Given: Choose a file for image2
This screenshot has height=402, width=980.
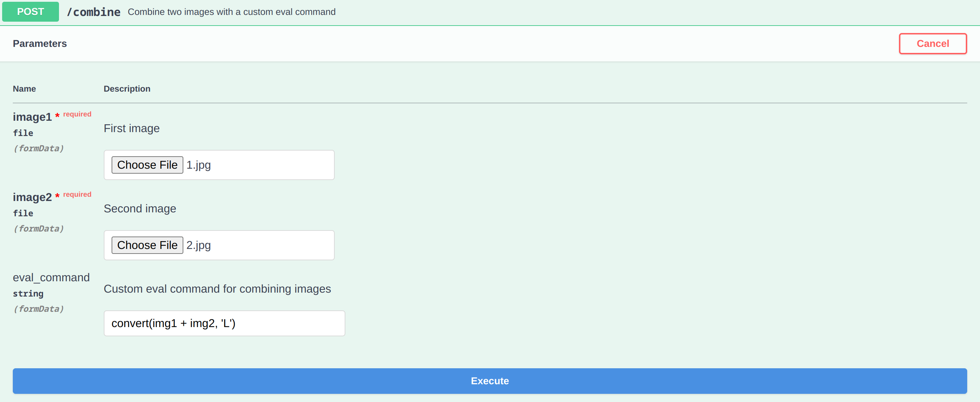Looking at the screenshot, I should 147,245.
